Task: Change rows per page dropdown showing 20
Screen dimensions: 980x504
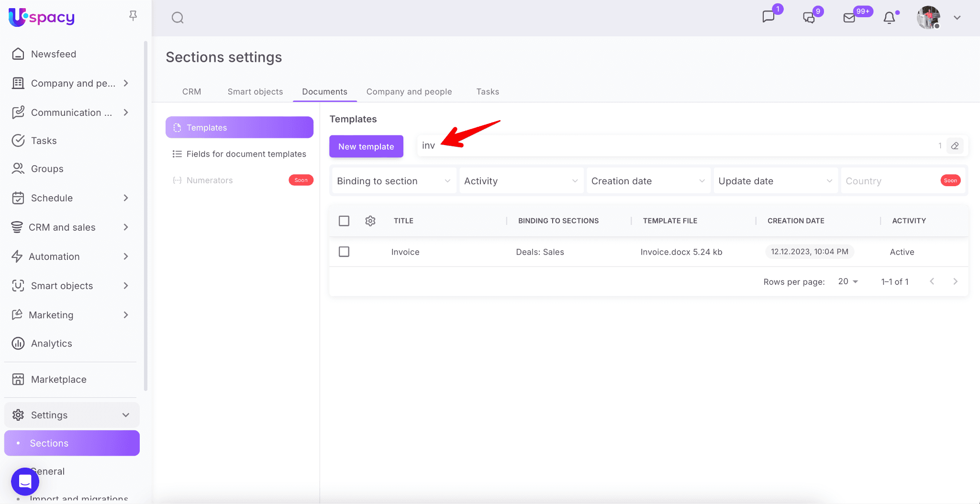Action: click(848, 281)
